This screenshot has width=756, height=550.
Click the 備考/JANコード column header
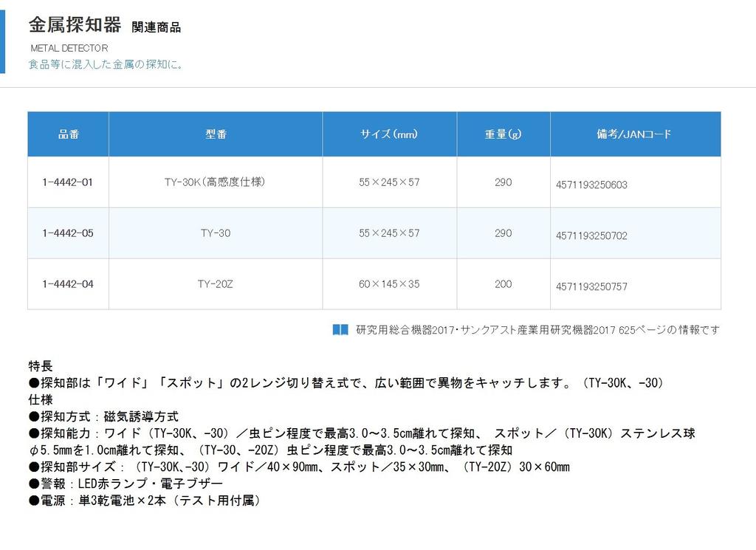tap(634, 134)
